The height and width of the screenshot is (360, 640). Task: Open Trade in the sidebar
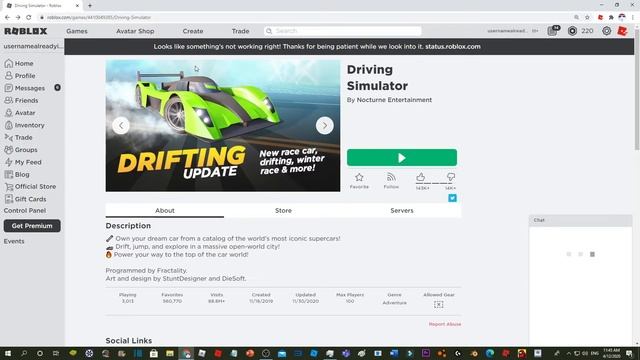[18, 138]
